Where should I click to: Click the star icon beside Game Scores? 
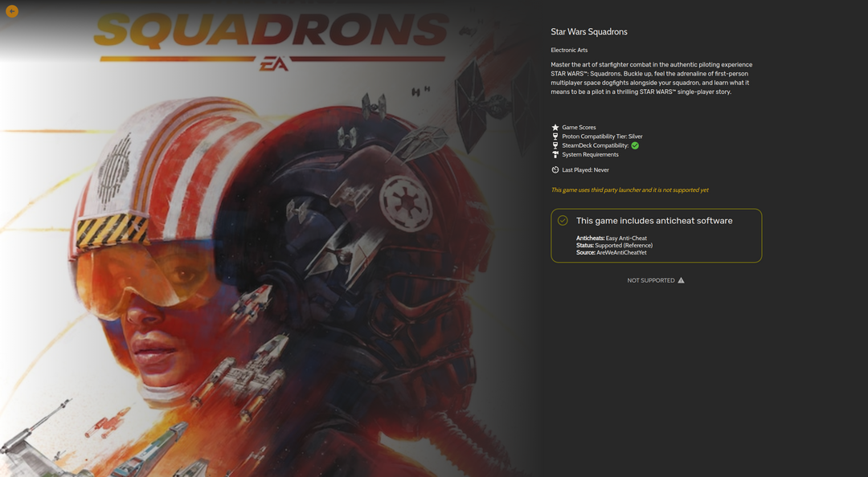(555, 127)
